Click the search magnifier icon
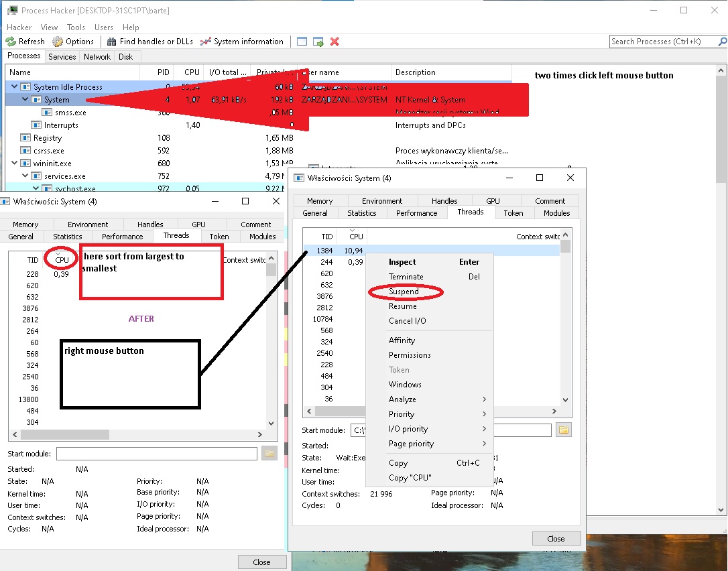The image size is (728, 571). (x=723, y=42)
